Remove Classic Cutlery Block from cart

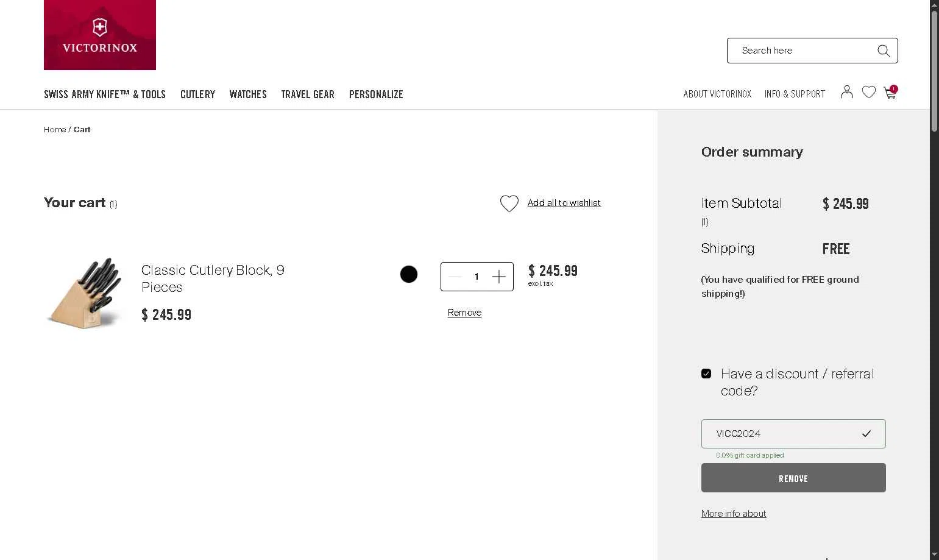[464, 313]
